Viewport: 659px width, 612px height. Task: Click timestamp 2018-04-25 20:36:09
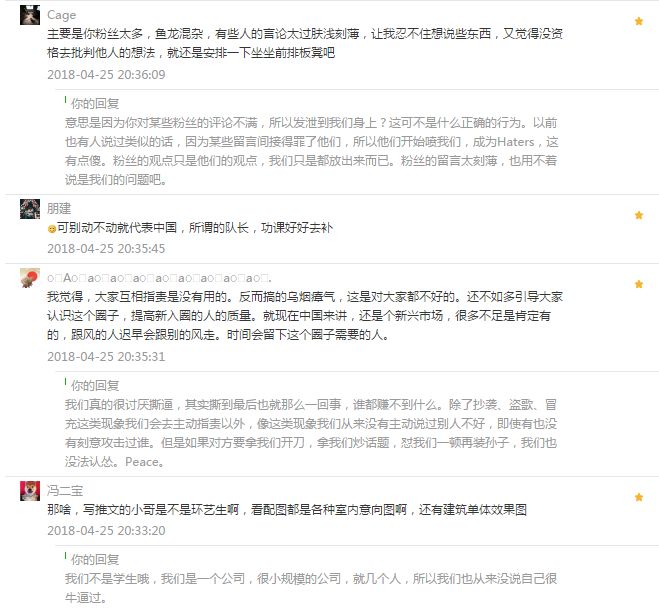coord(106,75)
